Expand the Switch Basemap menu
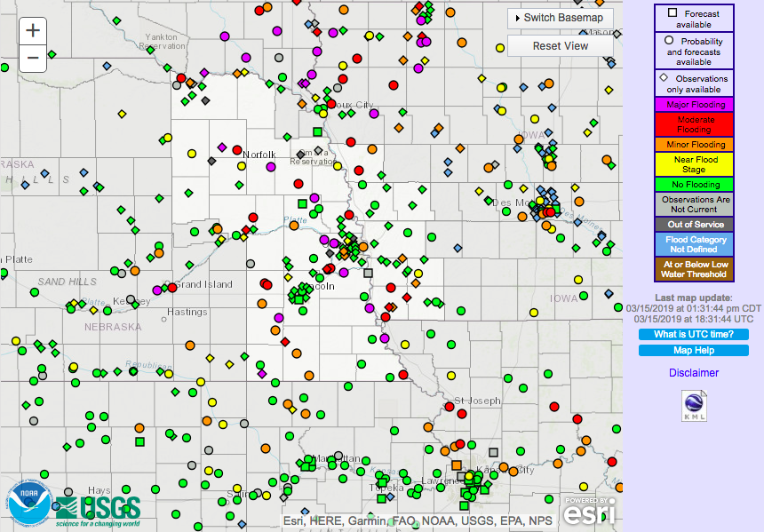Image resolution: width=764 pixels, height=532 pixels. [x=561, y=18]
